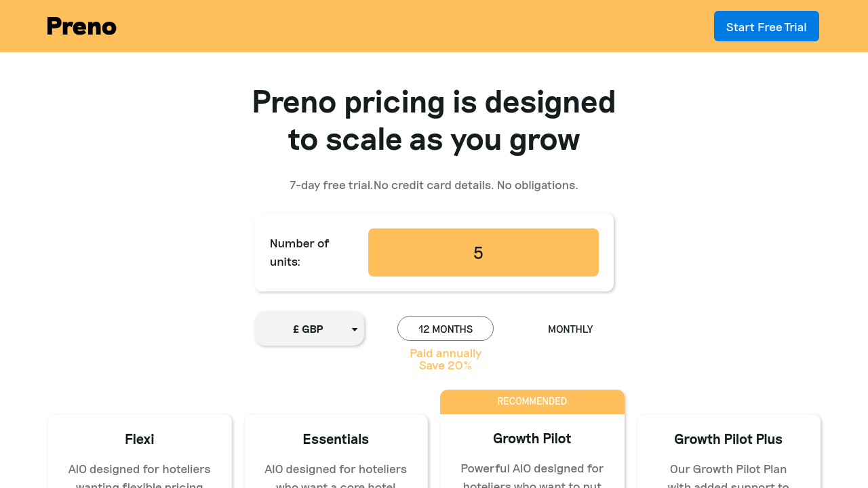This screenshot has width=868, height=488.
Task: Open the £ GBP currency dropdown
Action: tap(309, 329)
